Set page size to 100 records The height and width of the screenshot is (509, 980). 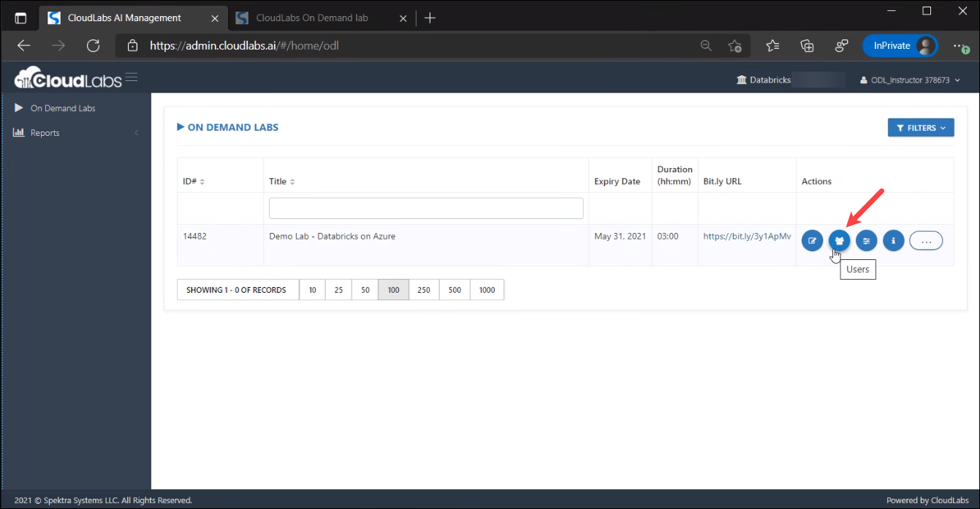[x=393, y=290]
